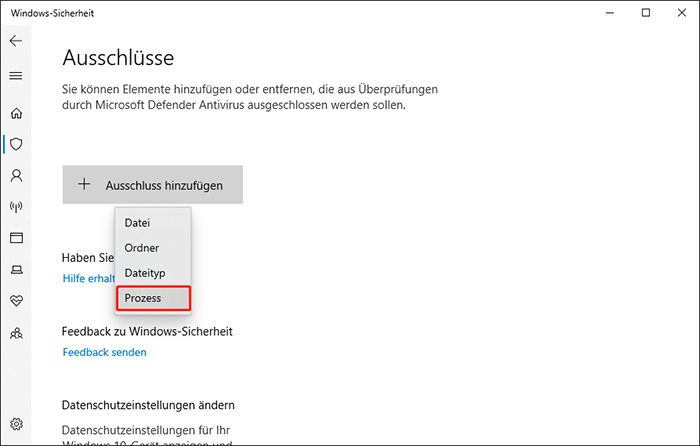Open device security laptop icon
Image resolution: width=700 pixels, height=446 pixels.
16,270
